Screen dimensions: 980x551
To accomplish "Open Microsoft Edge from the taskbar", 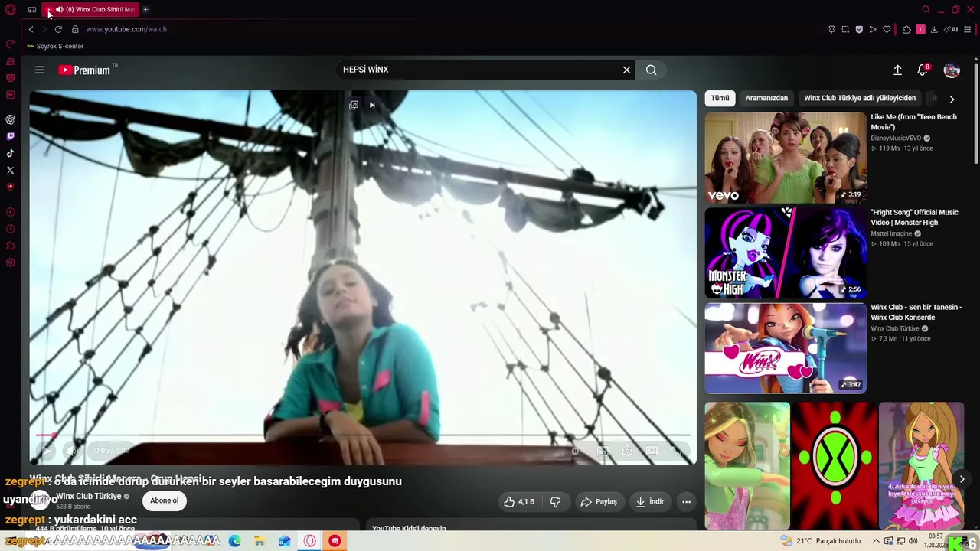I will point(235,541).
